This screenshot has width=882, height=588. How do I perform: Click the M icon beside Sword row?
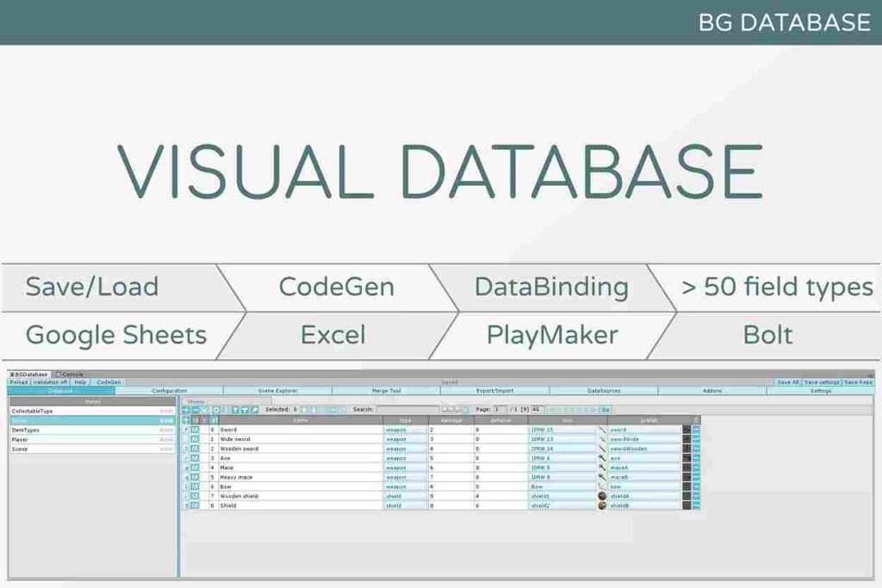coord(195,430)
